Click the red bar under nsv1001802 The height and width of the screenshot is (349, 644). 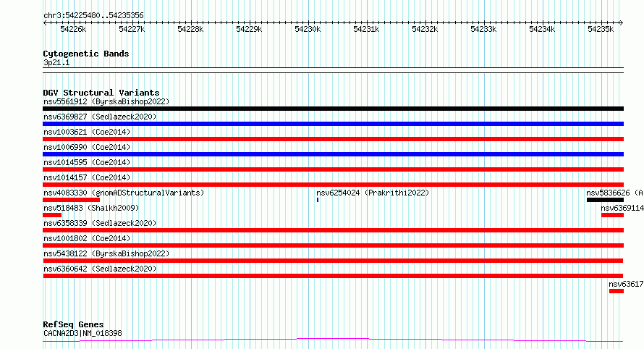(x=333, y=245)
